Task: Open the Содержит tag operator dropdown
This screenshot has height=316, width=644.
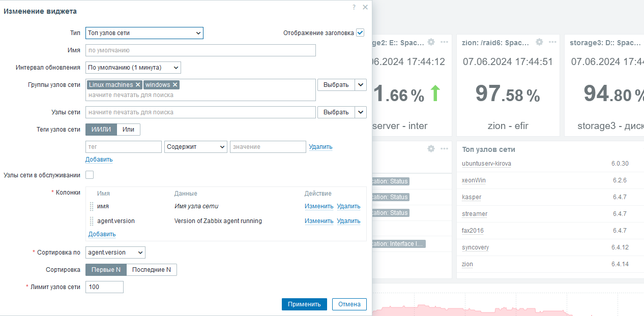Action: point(196,147)
